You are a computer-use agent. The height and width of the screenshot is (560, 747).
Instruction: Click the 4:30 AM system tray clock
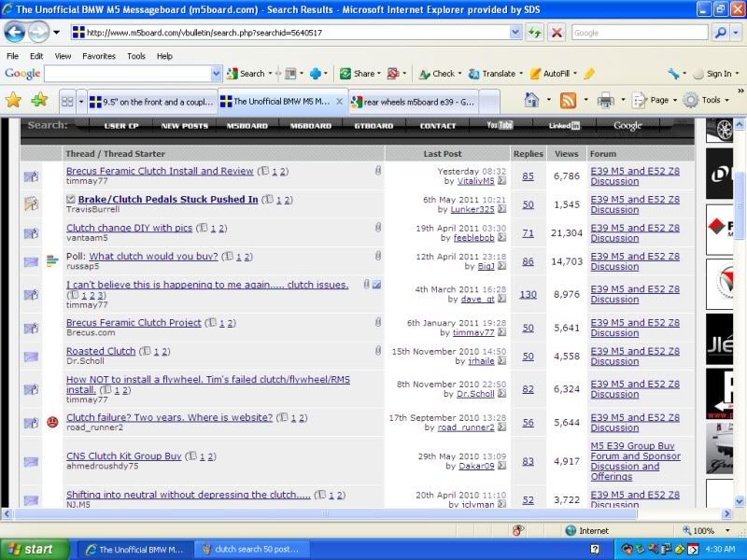click(x=720, y=550)
